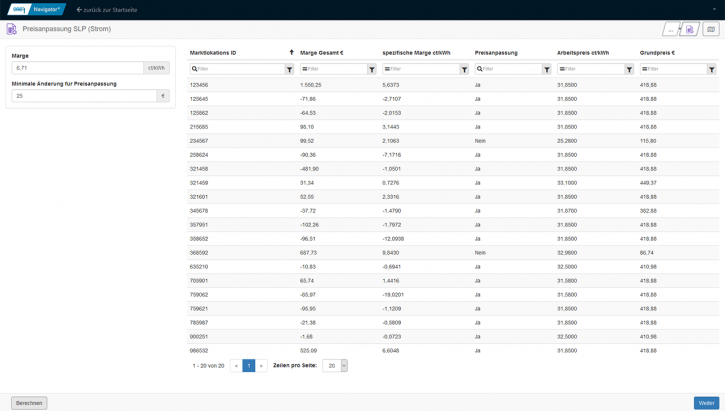Go to previous page with « button

(236, 366)
